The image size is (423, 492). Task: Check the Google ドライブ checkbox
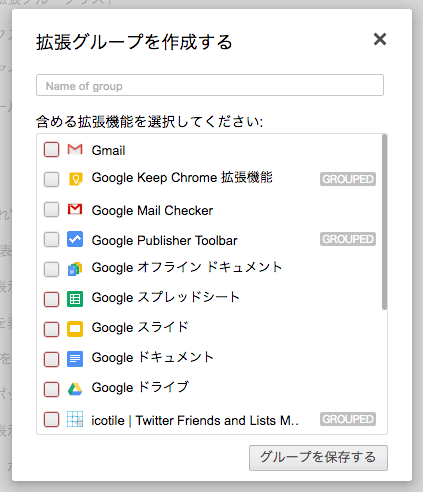[51, 389]
